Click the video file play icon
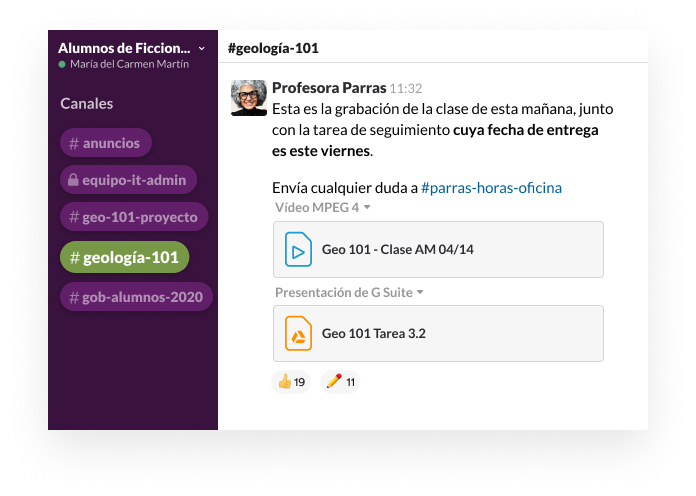The image size is (696, 496). (298, 249)
